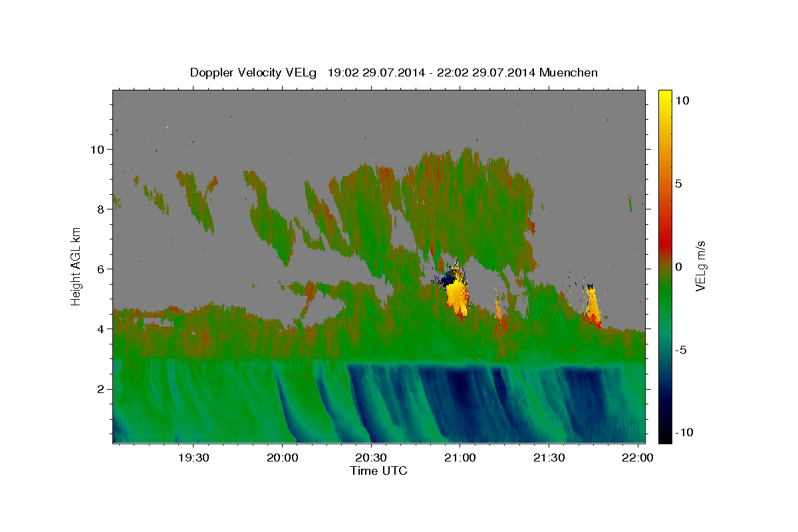This screenshot has width=798, height=532.
Task: Click the colorbar value 10 at the top
Action: tap(682, 100)
